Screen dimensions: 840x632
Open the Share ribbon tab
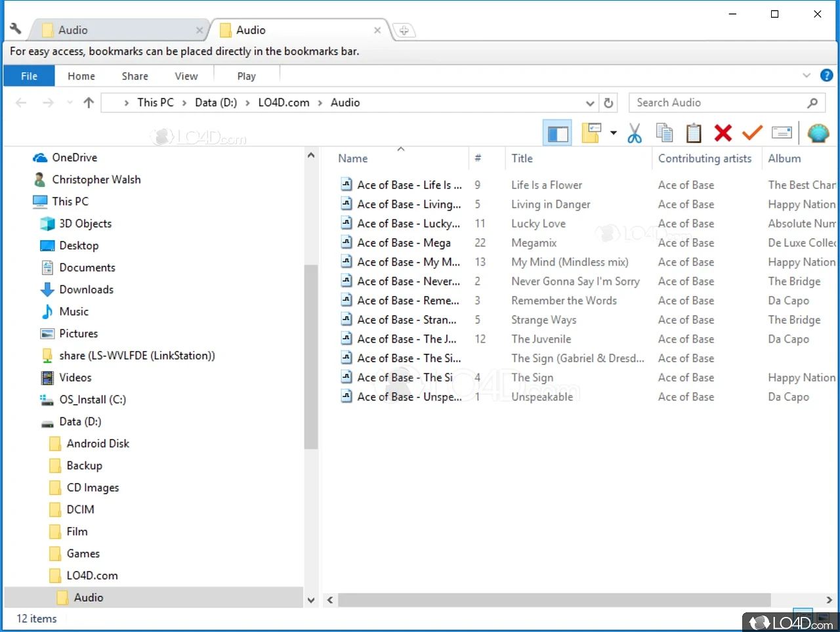tap(135, 76)
